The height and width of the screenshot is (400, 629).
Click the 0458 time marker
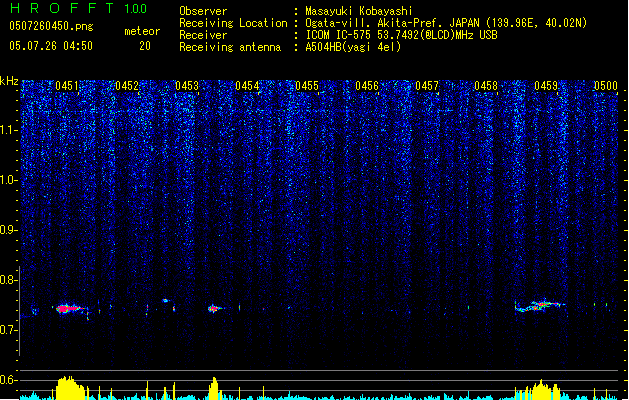tap(486, 86)
